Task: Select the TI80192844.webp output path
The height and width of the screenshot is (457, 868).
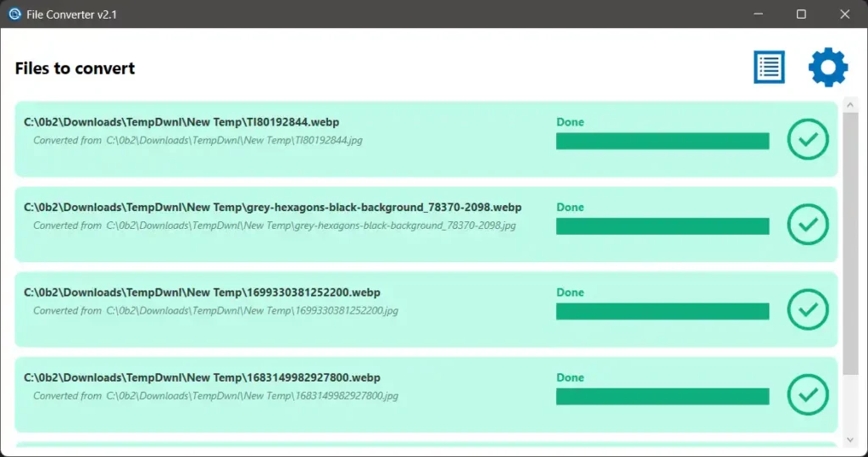Action: (x=181, y=122)
